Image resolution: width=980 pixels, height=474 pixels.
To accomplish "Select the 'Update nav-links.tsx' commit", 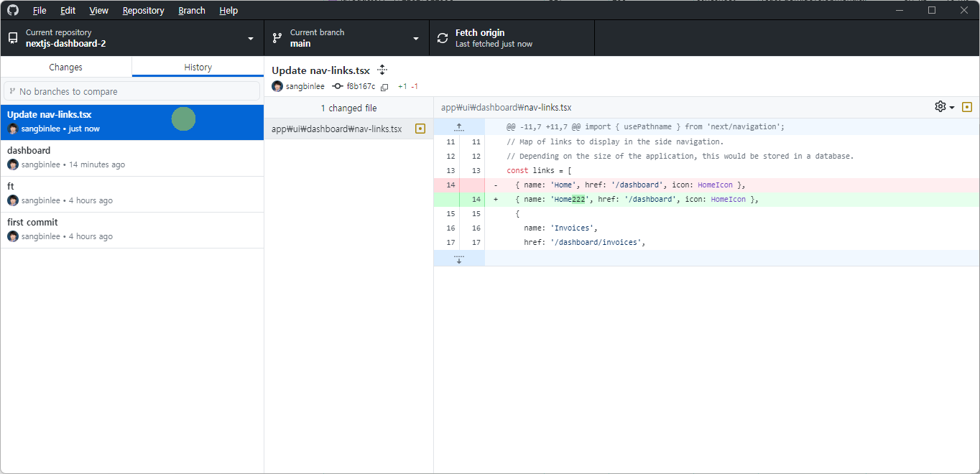I will click(x=132, y=122).
